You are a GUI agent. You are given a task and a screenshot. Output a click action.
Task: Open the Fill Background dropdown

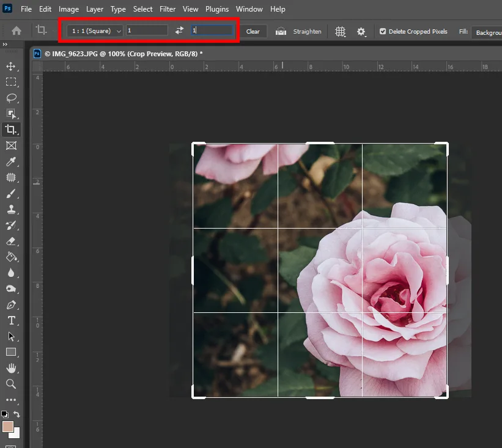point(487,32)
